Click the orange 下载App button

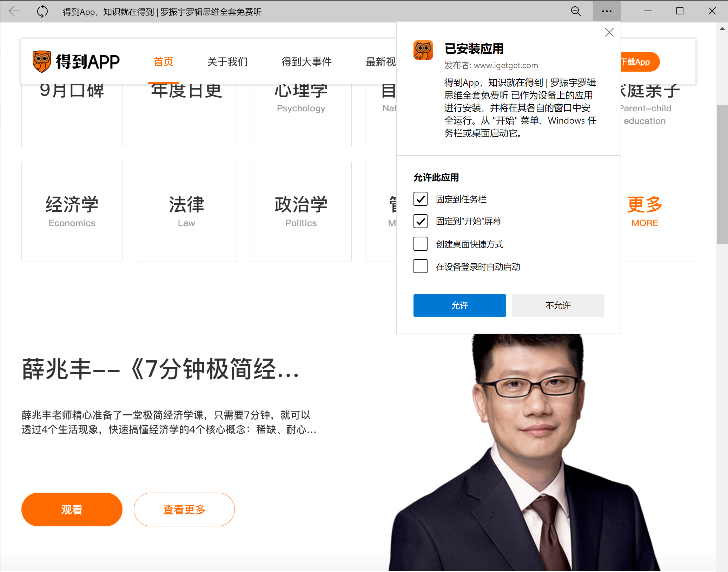(x=640, y=62)
